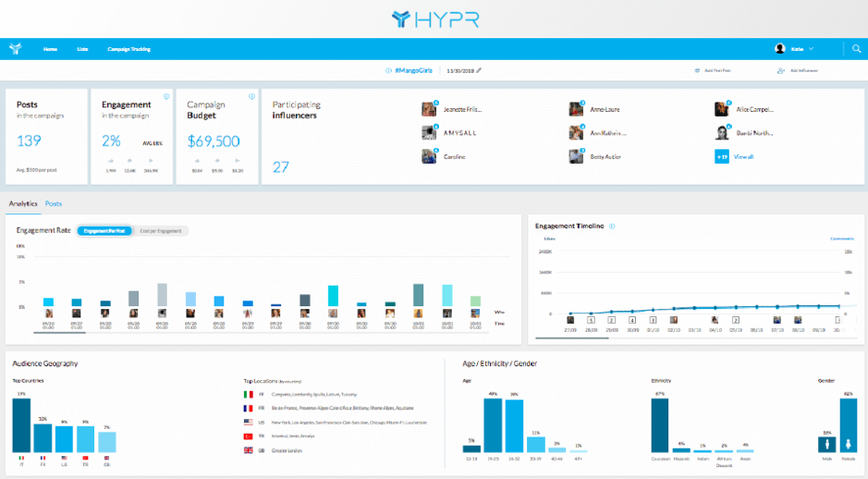Click the cost-per-like icon in Budget card
868x479 pixels.
click(x=197, y=161)
